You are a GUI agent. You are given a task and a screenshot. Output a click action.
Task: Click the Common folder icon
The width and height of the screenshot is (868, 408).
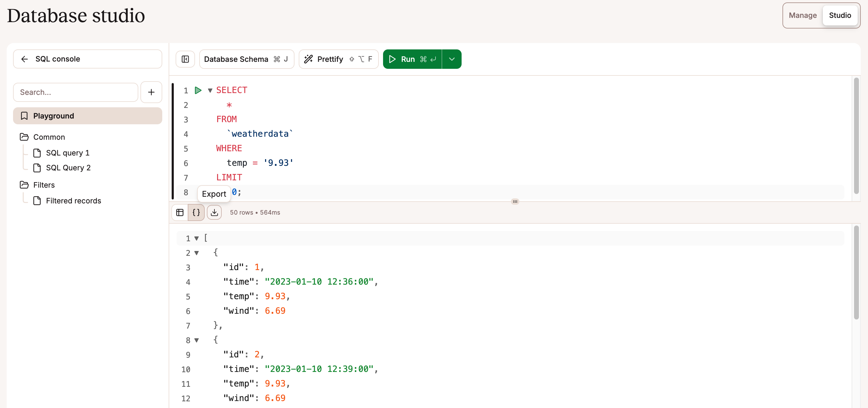coord(24,137)
